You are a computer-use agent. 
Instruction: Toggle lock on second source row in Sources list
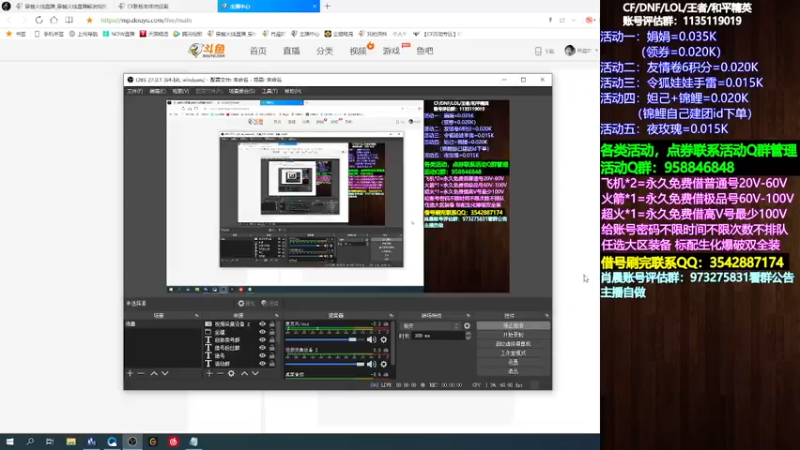272,332
